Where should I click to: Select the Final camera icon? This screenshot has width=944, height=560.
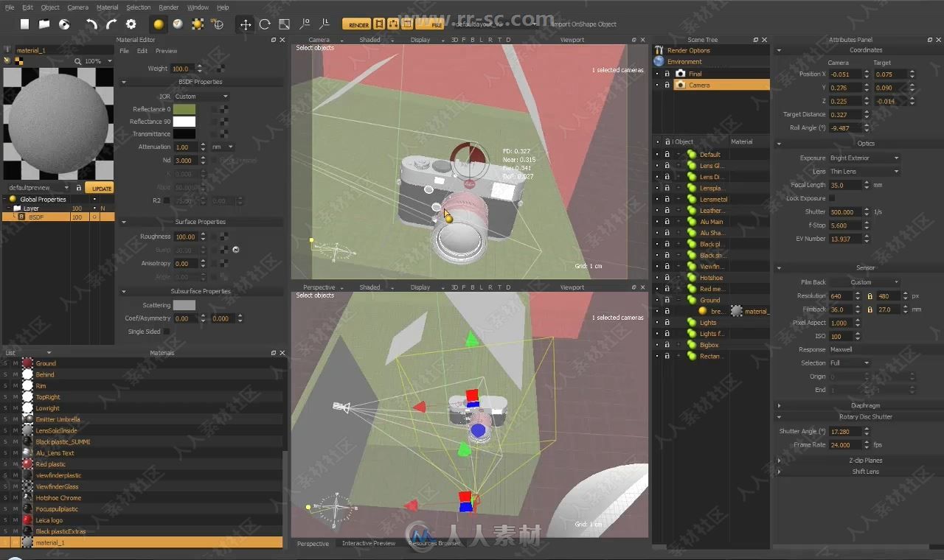680,74
